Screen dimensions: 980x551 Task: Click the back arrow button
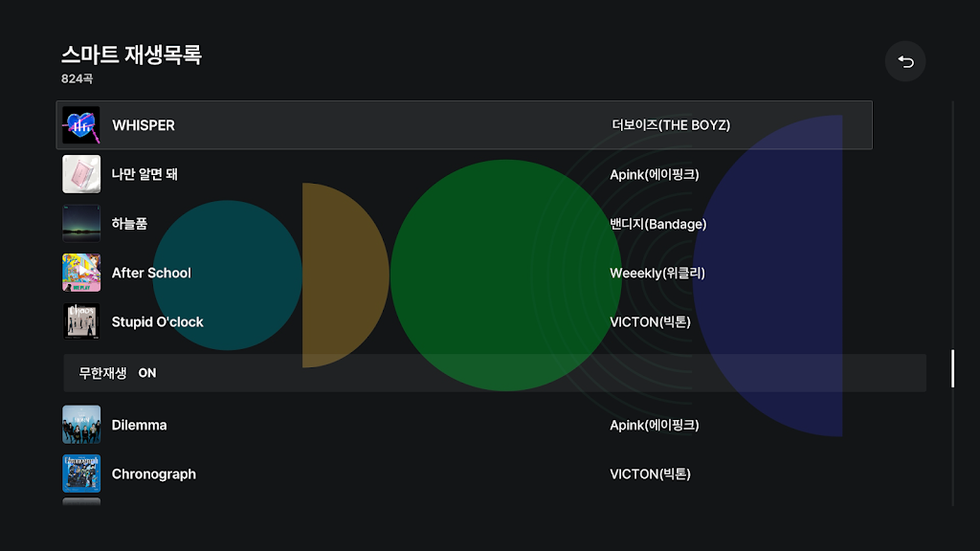point(905,62)
